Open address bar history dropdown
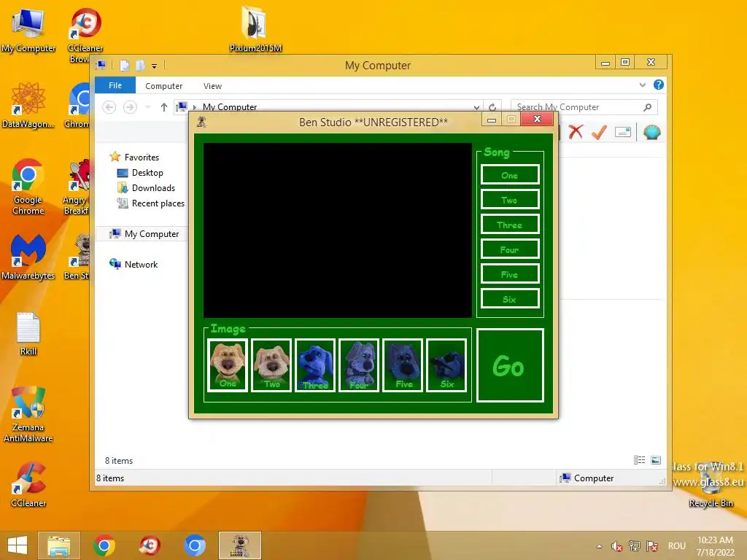The height and width of the screenshot is (560, 747). (x=476, y=107)
